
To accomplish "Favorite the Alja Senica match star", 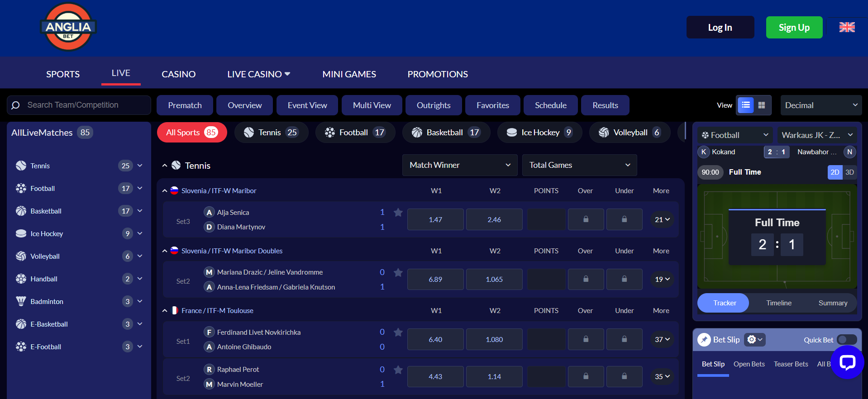I will (398, 212).
